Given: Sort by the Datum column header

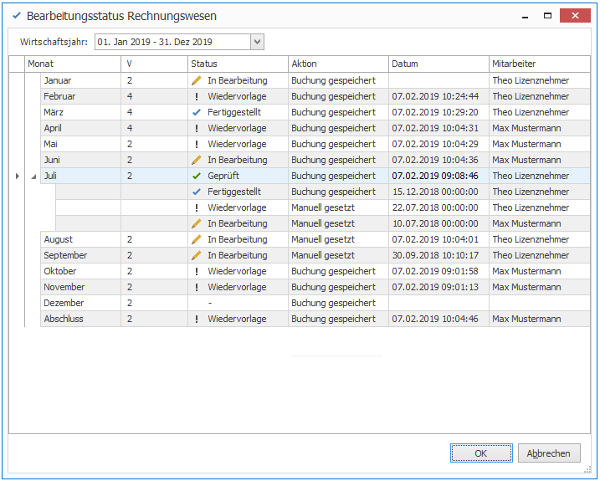Looking at the screenshot, I should click(x=439, y=64).
